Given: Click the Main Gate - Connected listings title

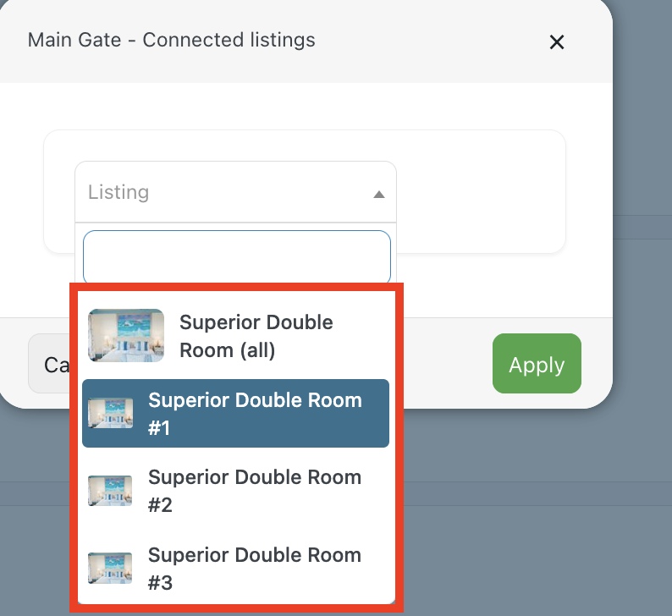Looking at the screenshot, I should click(171, 40).
